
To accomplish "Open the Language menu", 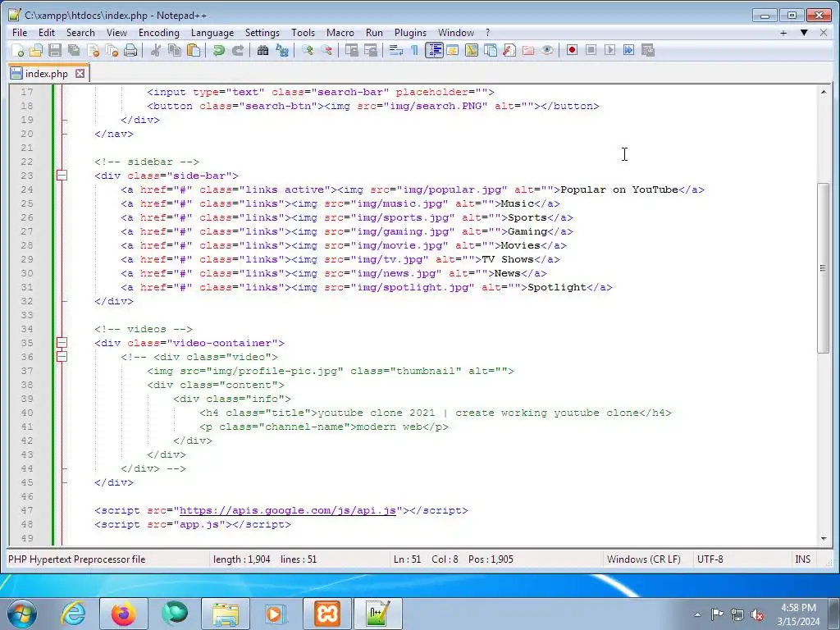I will [212, 33].
